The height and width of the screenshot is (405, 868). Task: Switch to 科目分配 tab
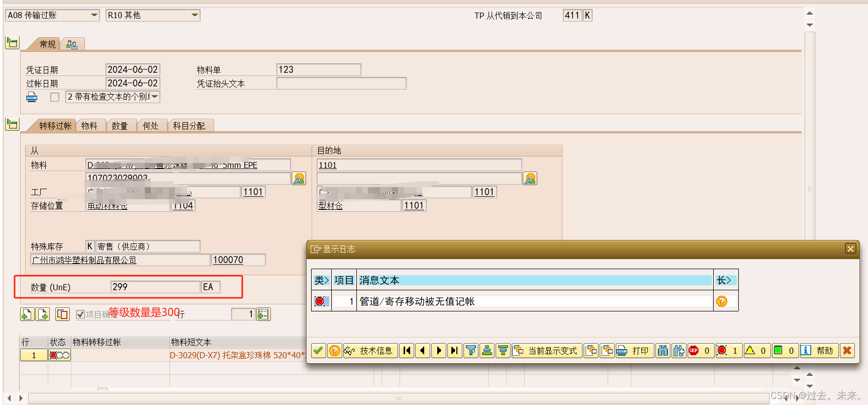point(189,125)
